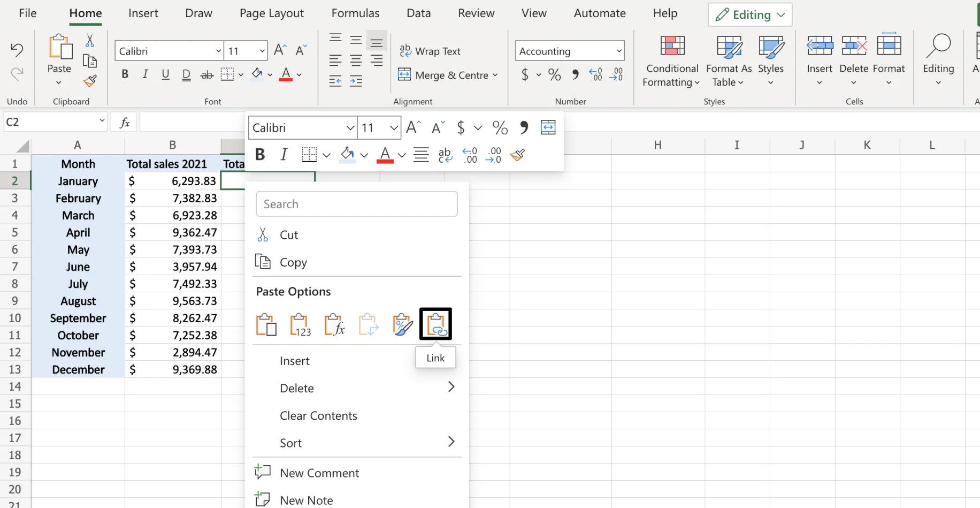The width and height of the screenshot is (980, 508).
Task: Apply comma style from the Number group
Action: pyautogui.click(x=575, y=75)
